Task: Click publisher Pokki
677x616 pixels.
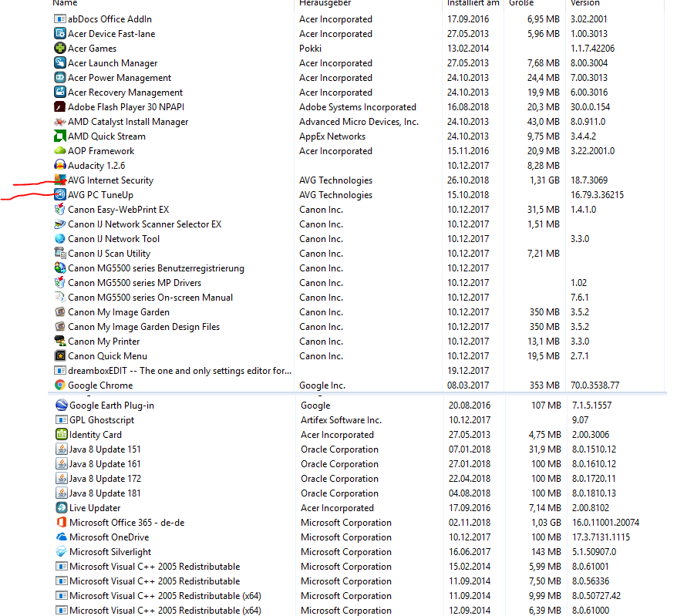Action: (310, 49)
